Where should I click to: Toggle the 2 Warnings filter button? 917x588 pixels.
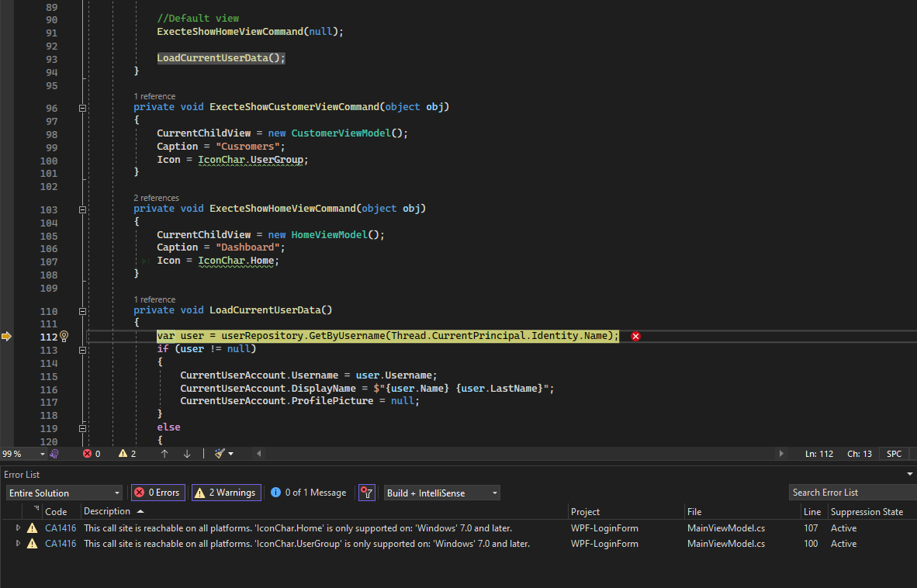(227, 493)
